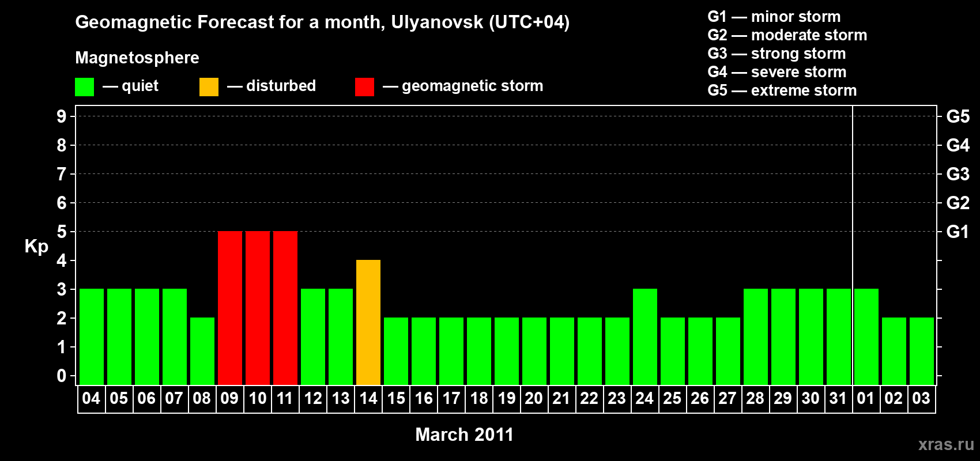Click the green bar for day 08
980x461 pixels.
point(202,351)
